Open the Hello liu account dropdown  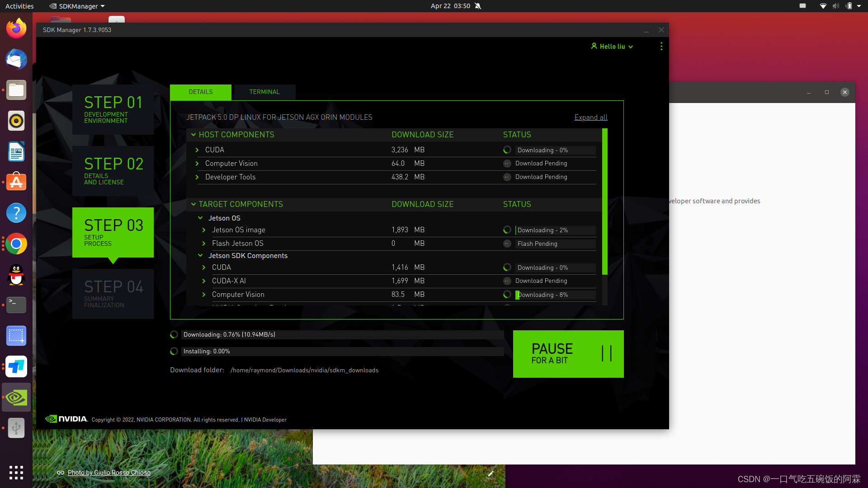(x=613, y=46)
